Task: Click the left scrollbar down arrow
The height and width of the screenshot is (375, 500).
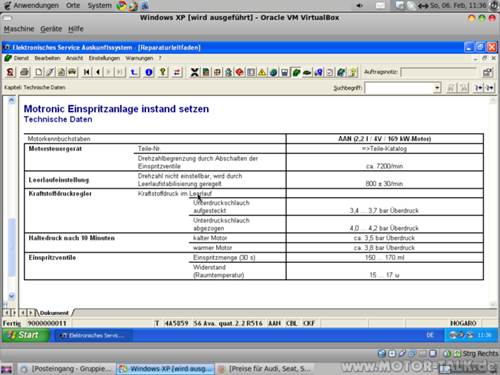Action: point(12,296)
